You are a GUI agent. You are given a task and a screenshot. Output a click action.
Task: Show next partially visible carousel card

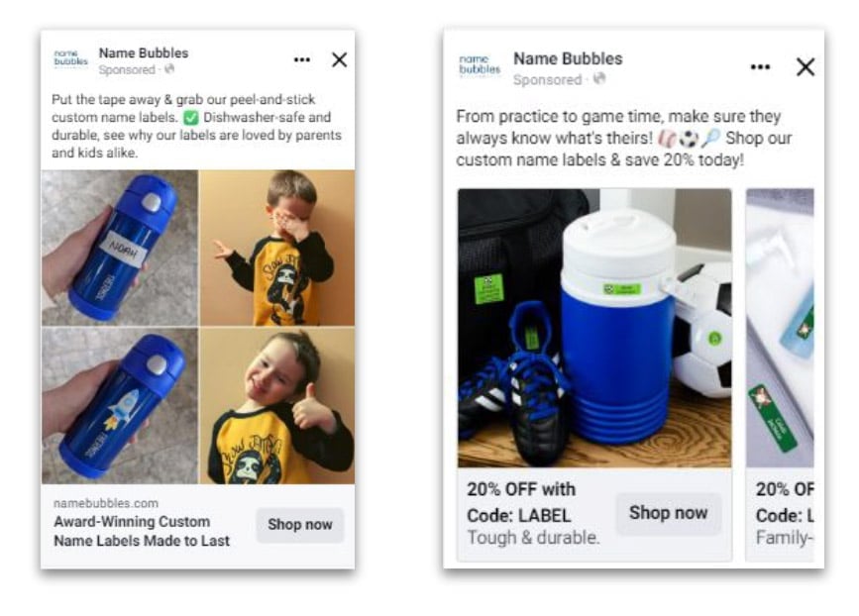(780, 374)
